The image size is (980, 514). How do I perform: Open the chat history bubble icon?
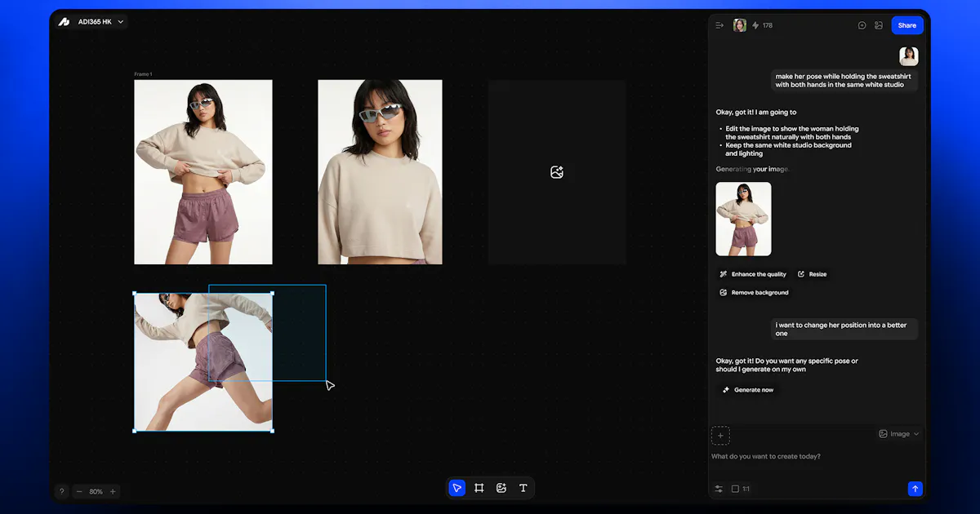point(862,25)
